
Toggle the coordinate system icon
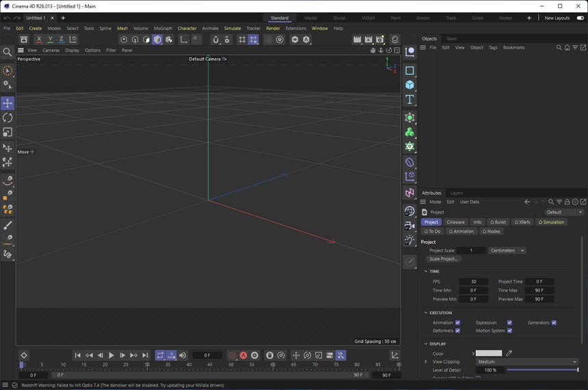click(73, 40)
